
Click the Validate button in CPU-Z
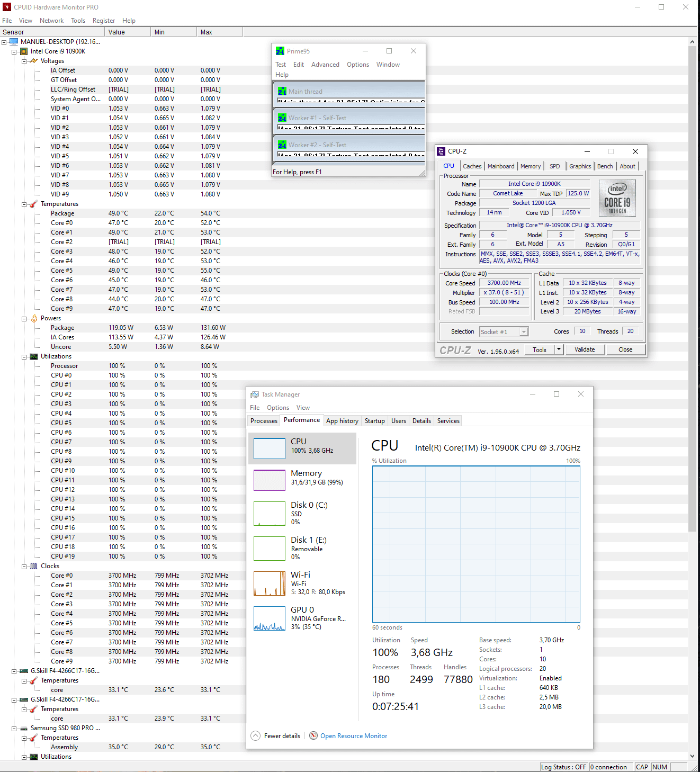point(585,349)
